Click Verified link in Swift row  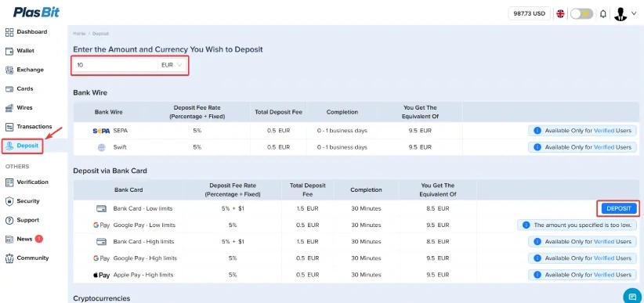click(604, 147)
